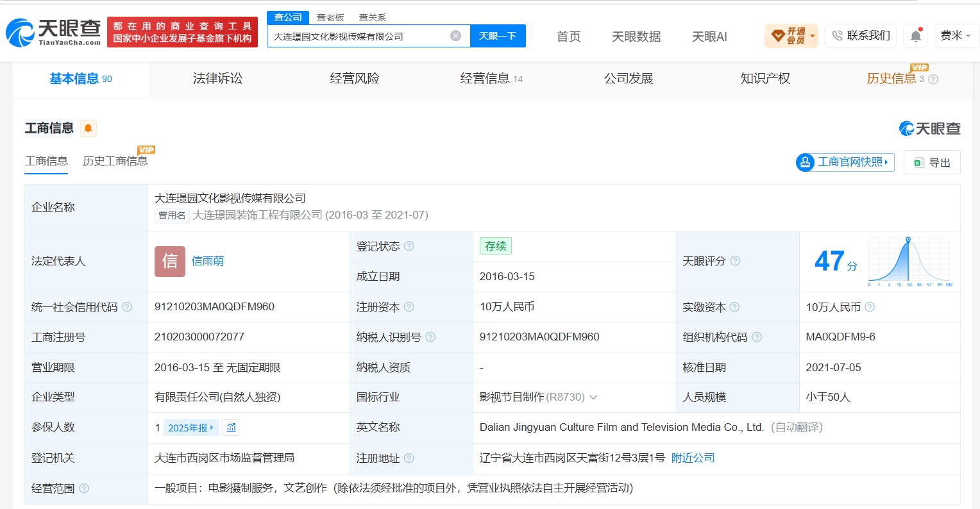Open 天眼数据 in the top navigation

636,37
